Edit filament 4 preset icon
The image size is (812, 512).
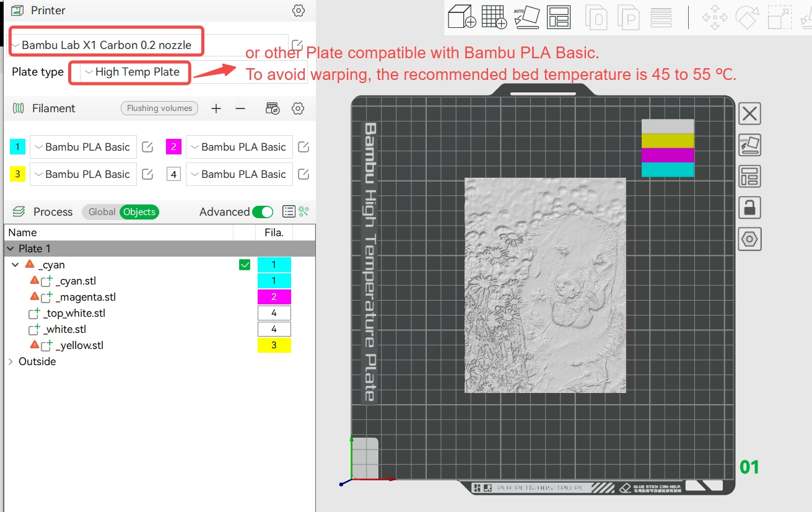pyautogui.click(x=303, y=174)
